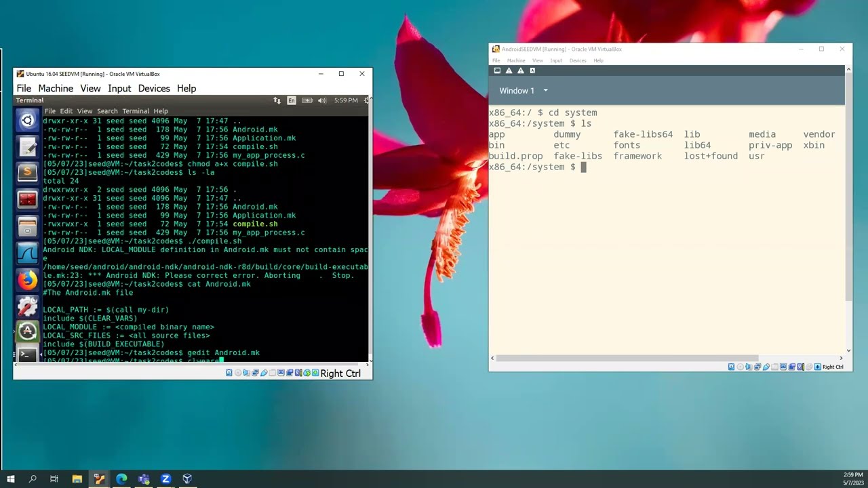Open Software Updater icon in launcher
Viewport: 868px width, 488px height.
[27, 331]
